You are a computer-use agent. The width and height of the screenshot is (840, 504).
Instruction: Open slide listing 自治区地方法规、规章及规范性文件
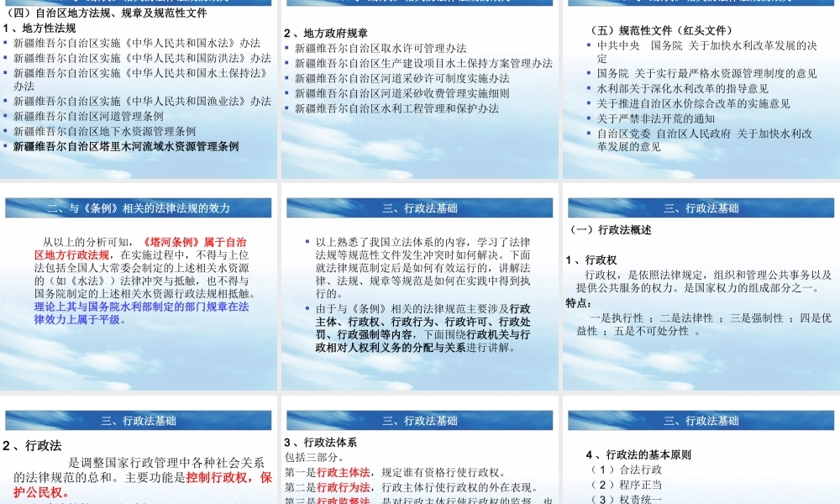139,89
